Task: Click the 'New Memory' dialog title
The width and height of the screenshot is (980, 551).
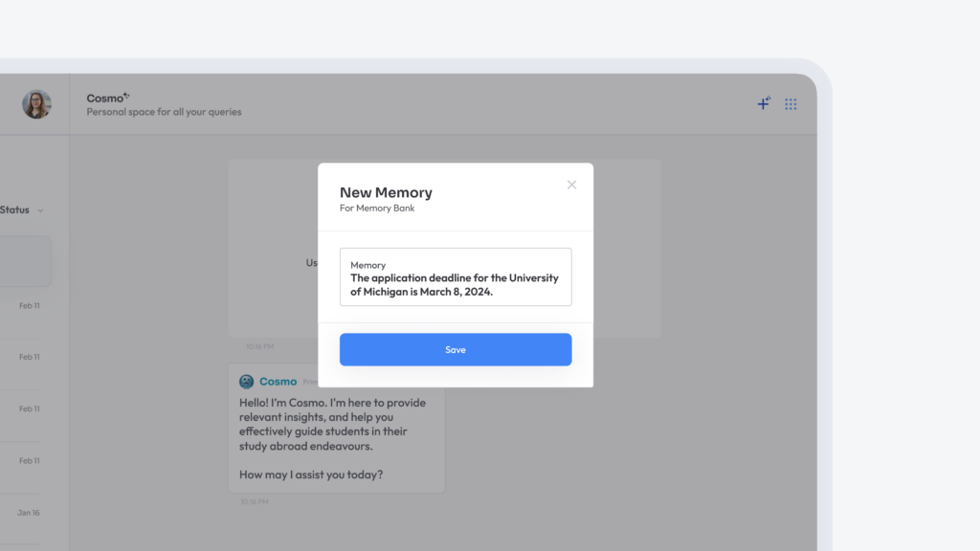Action: 386,192
